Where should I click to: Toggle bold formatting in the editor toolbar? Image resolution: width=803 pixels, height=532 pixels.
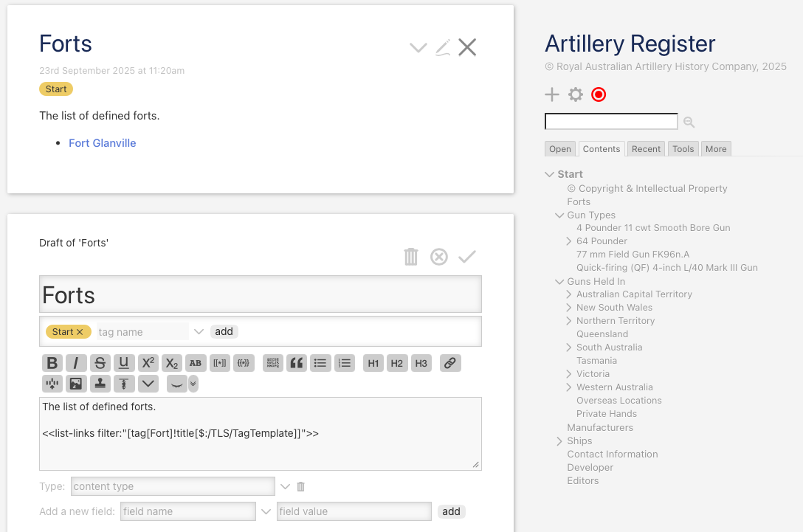coord(52,363)
